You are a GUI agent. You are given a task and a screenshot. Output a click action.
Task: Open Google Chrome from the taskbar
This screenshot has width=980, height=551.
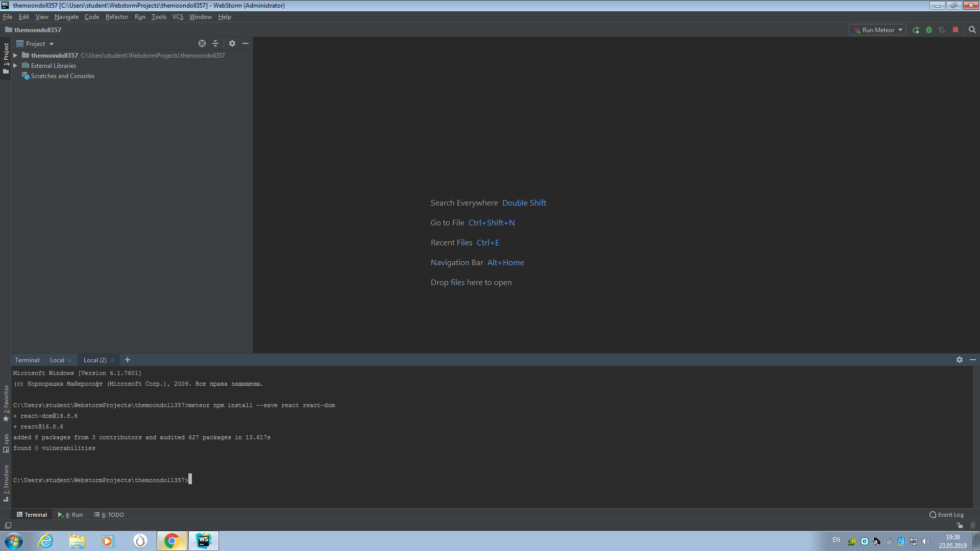click(x=171, y=541)
